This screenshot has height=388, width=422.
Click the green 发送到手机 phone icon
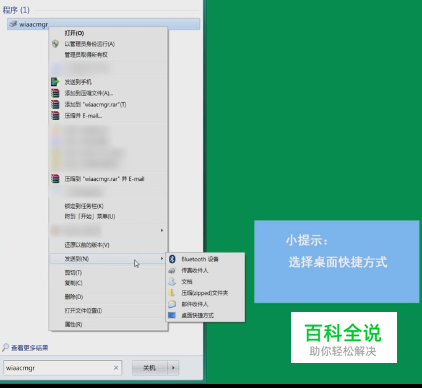(55, 82)
